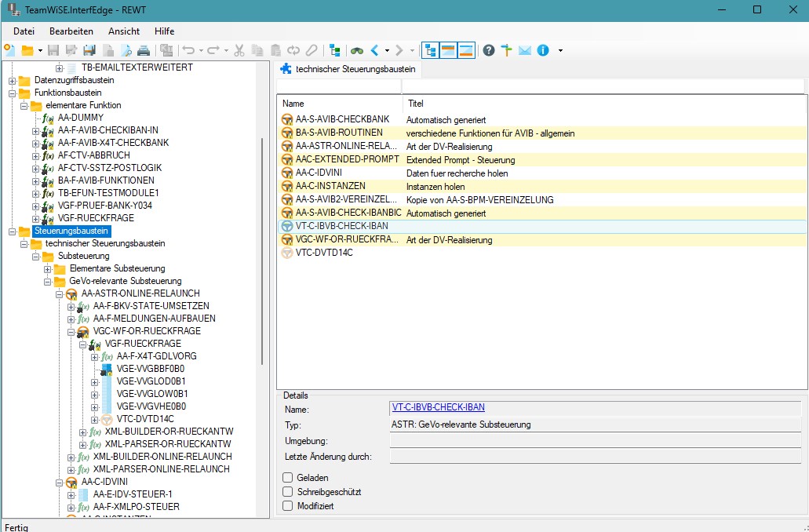
Task: Click the printer icon in toolbar
Action: [144, 50]
